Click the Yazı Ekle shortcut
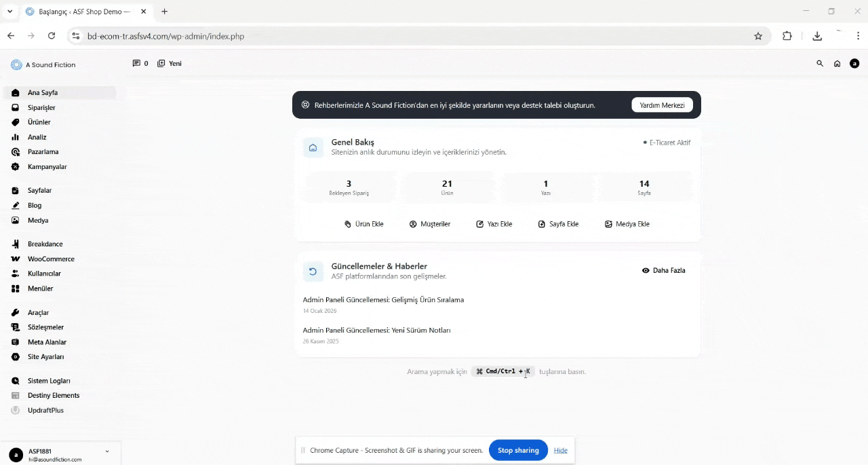The image size is (868, 465). 494,224
